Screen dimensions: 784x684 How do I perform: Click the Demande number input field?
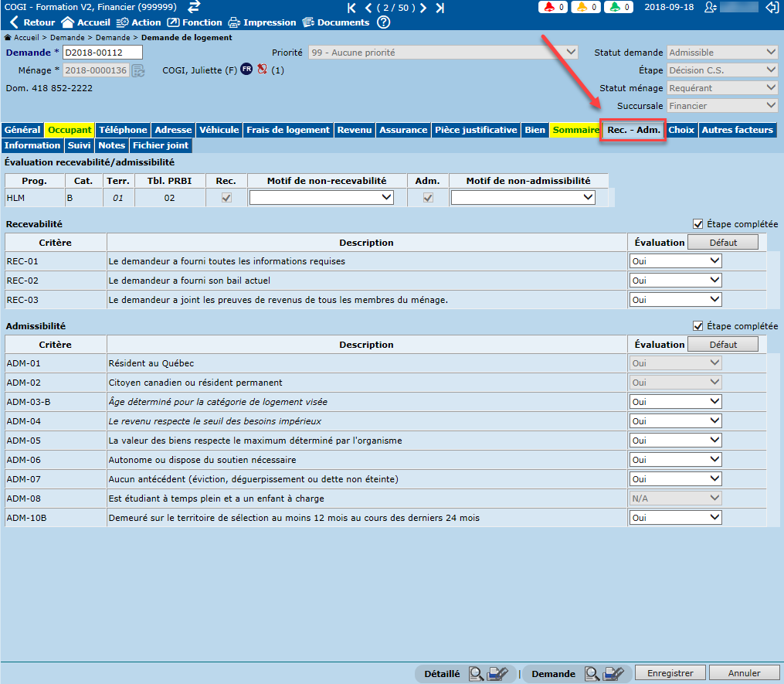coord(103,53)
